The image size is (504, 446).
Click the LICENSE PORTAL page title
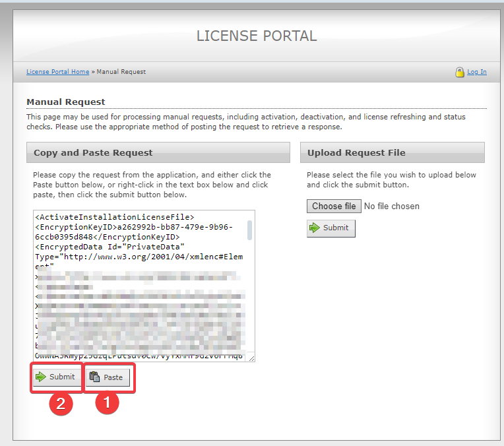[257, 36]
